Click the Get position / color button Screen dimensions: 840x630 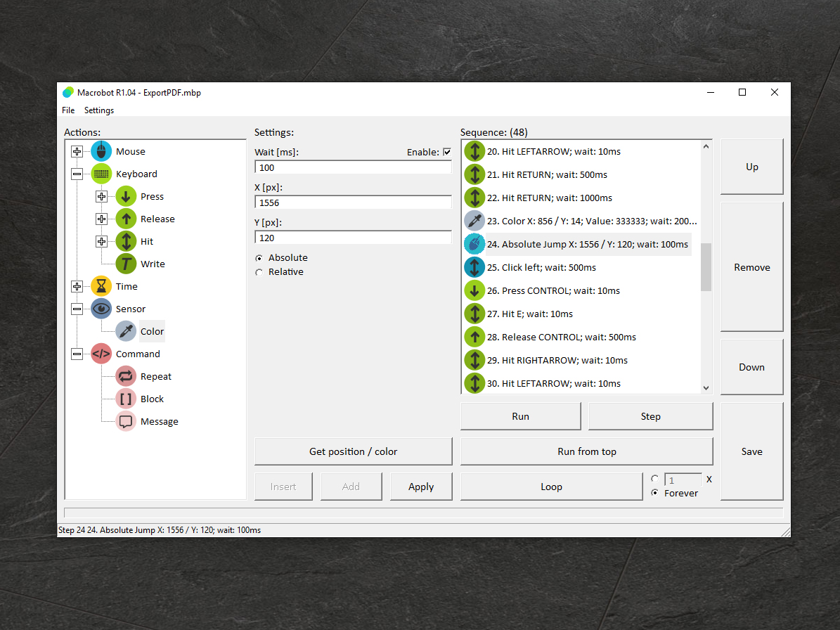(x=353, y=451)
